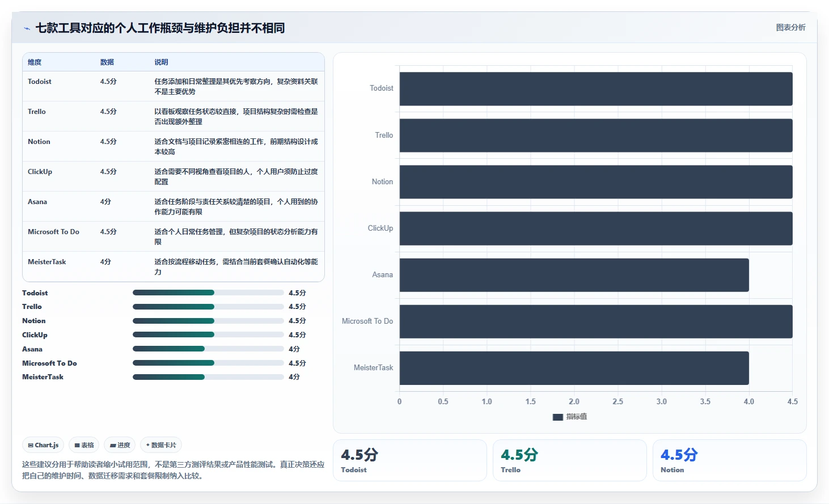Image resolution: width=829 pixels, height=504 pixels.
Task: Select the Chart.js tag chip
Action: pyautogui.click(x=43, y=445)
